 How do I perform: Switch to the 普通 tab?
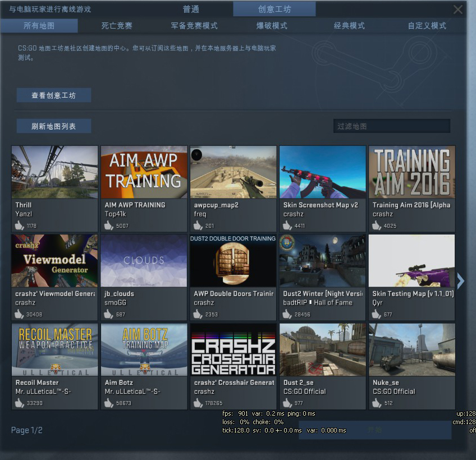191,9
